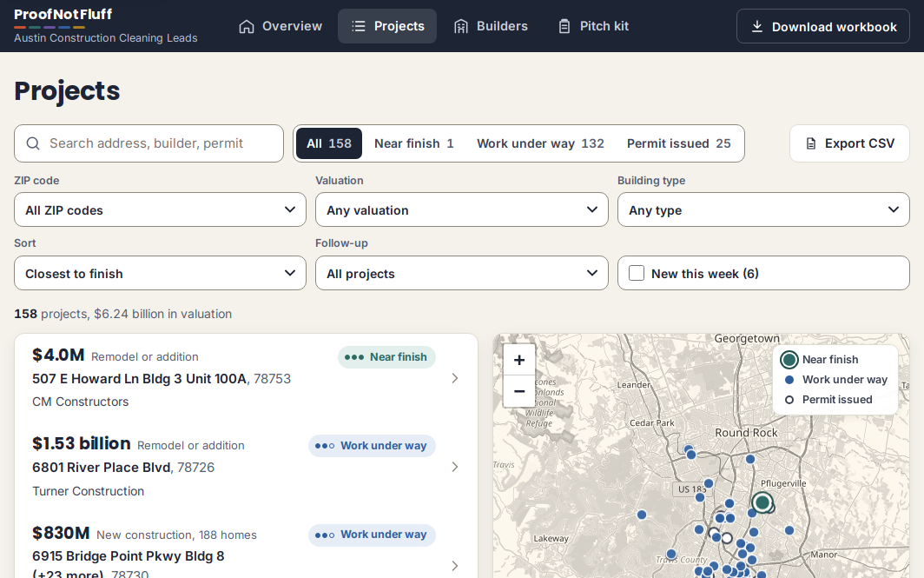Open 6801 River Place Blvd row chevron

click(x=454, y=467)
